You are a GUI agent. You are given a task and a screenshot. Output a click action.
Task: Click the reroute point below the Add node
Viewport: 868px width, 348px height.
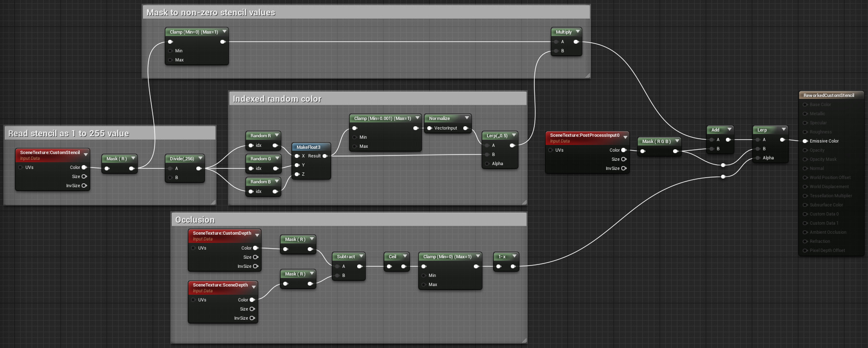(723, 165)
